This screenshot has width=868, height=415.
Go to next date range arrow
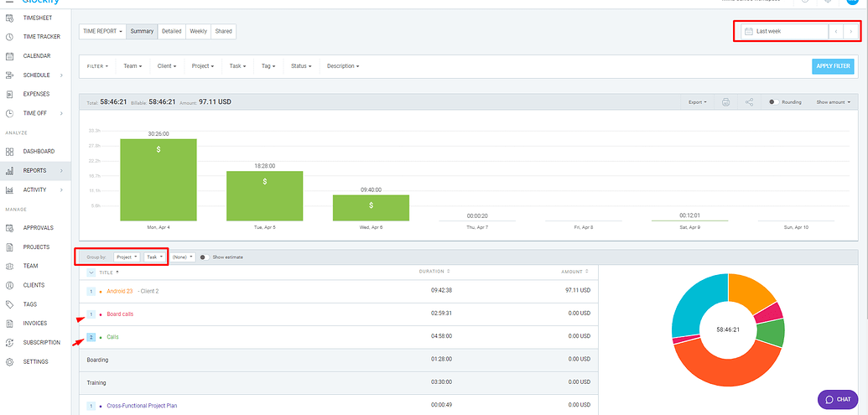pyautogui.click(x=851, y=32)
